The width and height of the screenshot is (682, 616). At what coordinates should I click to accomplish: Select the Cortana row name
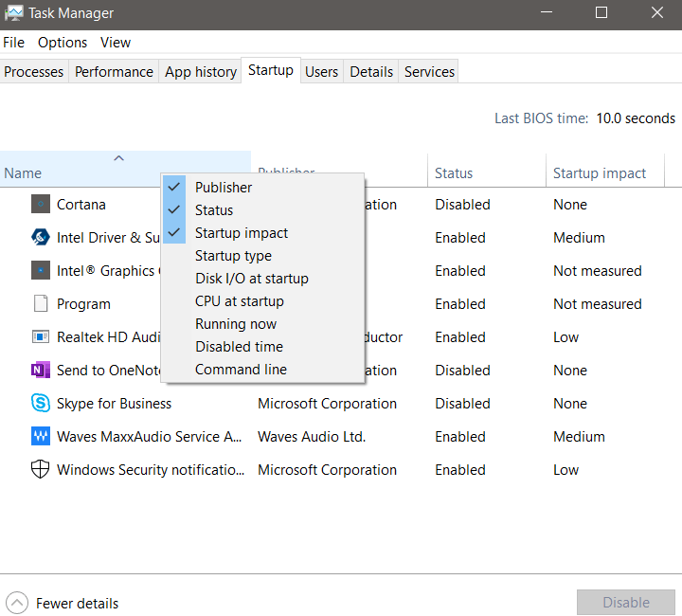(x=81, y=205)
